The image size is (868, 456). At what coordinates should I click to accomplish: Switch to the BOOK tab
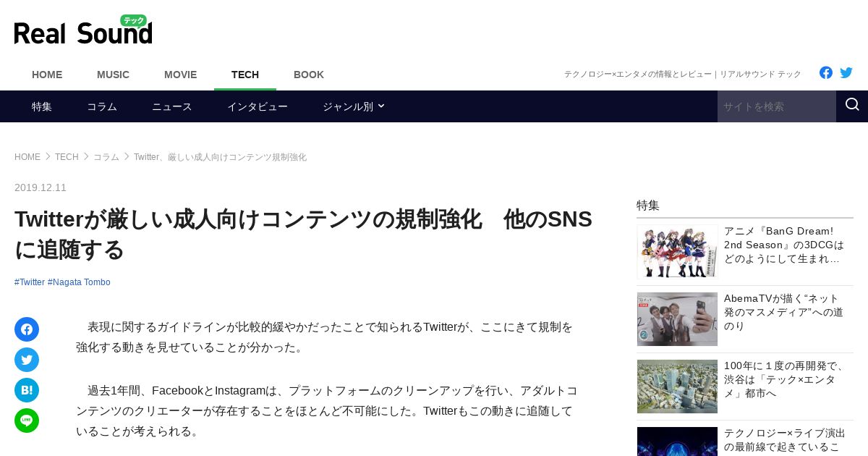coord(309,75)
